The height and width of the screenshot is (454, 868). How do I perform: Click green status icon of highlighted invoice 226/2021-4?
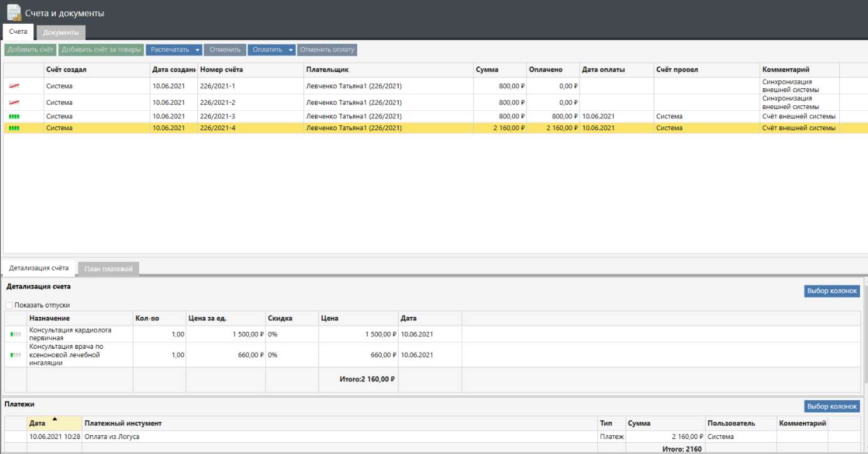click(14, 128)
